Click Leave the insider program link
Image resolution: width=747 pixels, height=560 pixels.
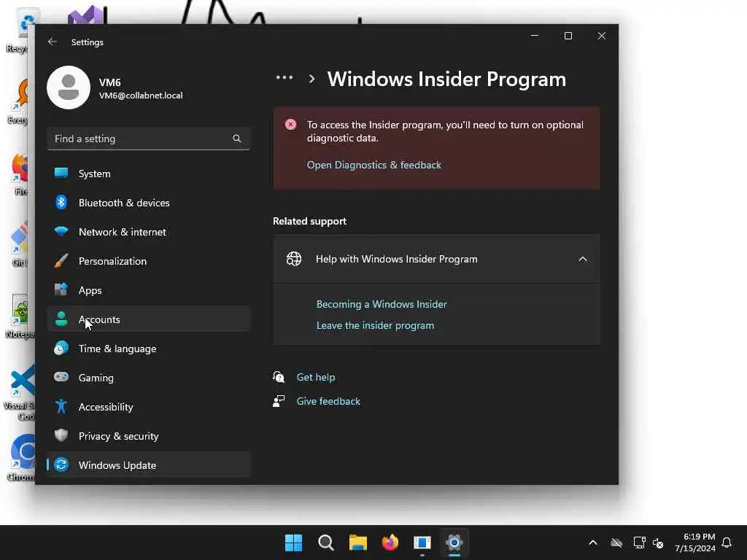(x=375, y=325)
